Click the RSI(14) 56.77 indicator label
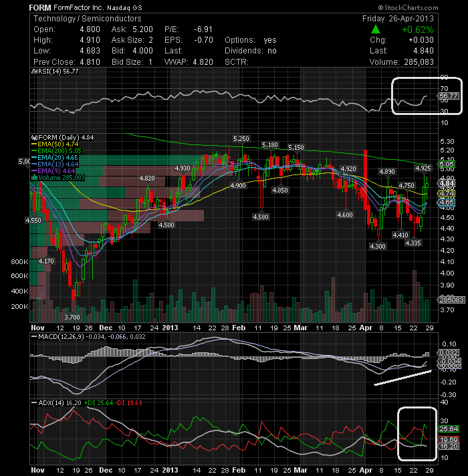Screen dimensions: 468x476 [x=57, y=72]
